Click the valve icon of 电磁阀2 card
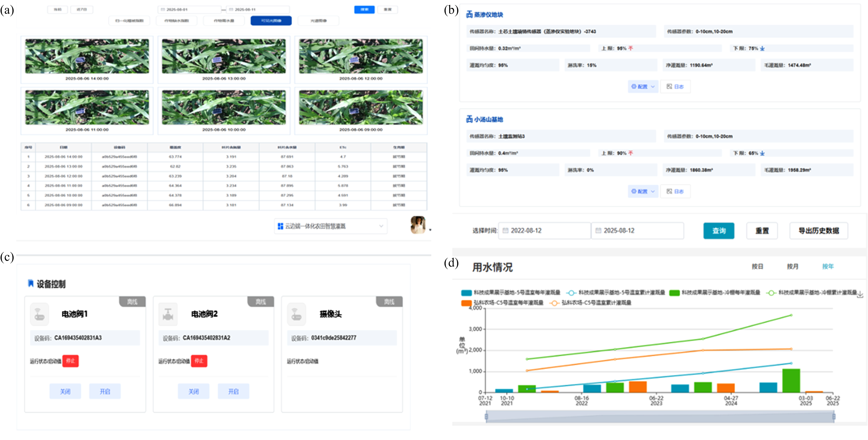Image resolution: width=868 pixels, height=440 pixels. [x=168, y=314]
